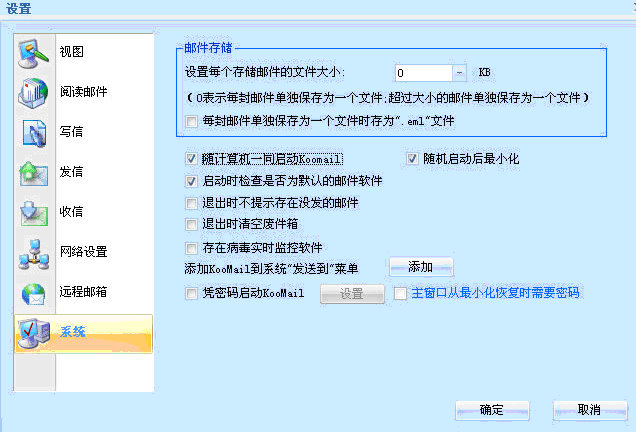The width and height of the screenshot is (636, 432).
Task: Select the 系统 icon in sidebar
Action: [33, 333]
